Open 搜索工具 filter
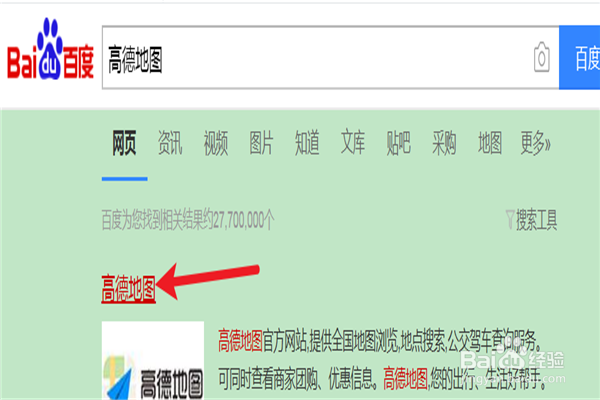Image resolution: width=600 pixels, height=400 pixels. (532, 220)
